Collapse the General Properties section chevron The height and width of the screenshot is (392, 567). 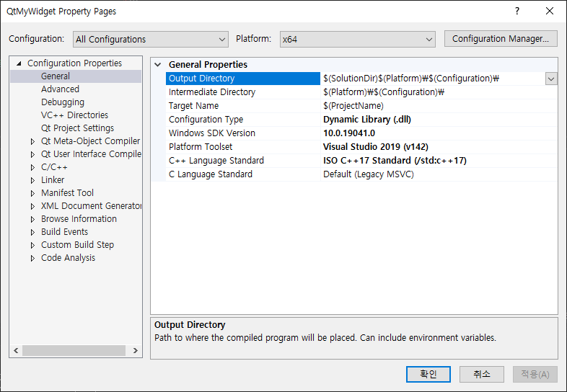[x=158, y=65]
